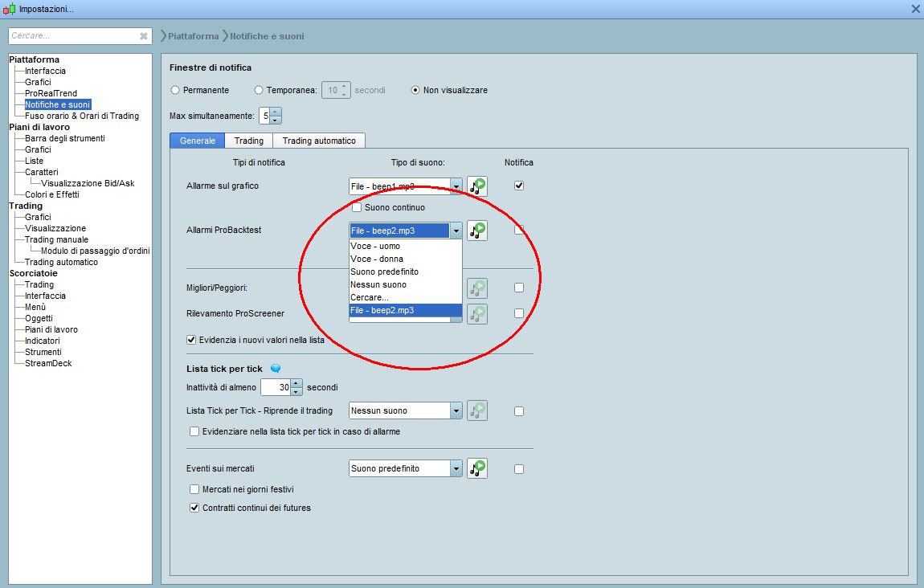
Task: Open Fuso orario & Orari di Trading
Action: click(x=82, y=116)
